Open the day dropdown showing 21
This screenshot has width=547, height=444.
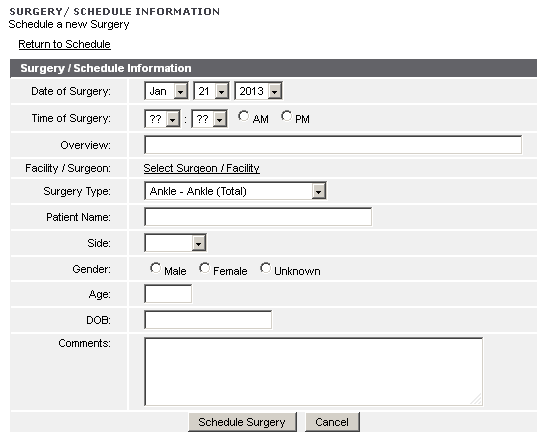click(211, 91)
